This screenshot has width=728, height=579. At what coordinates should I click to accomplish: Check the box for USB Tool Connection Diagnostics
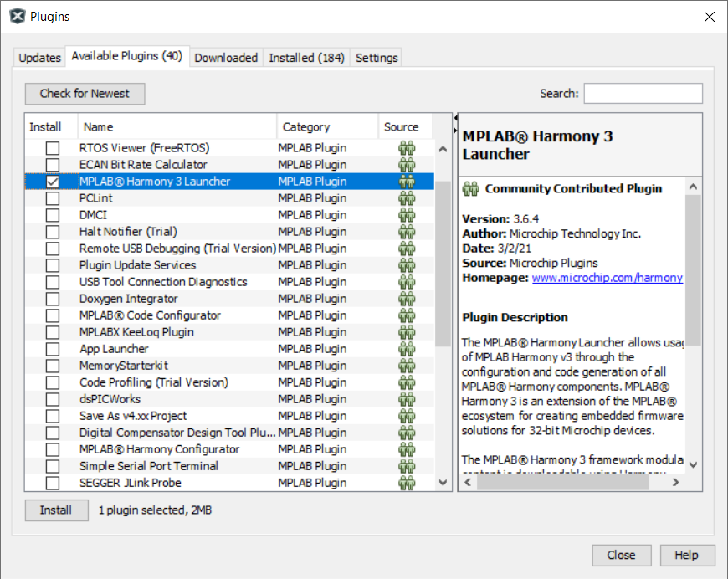(52, 281)
